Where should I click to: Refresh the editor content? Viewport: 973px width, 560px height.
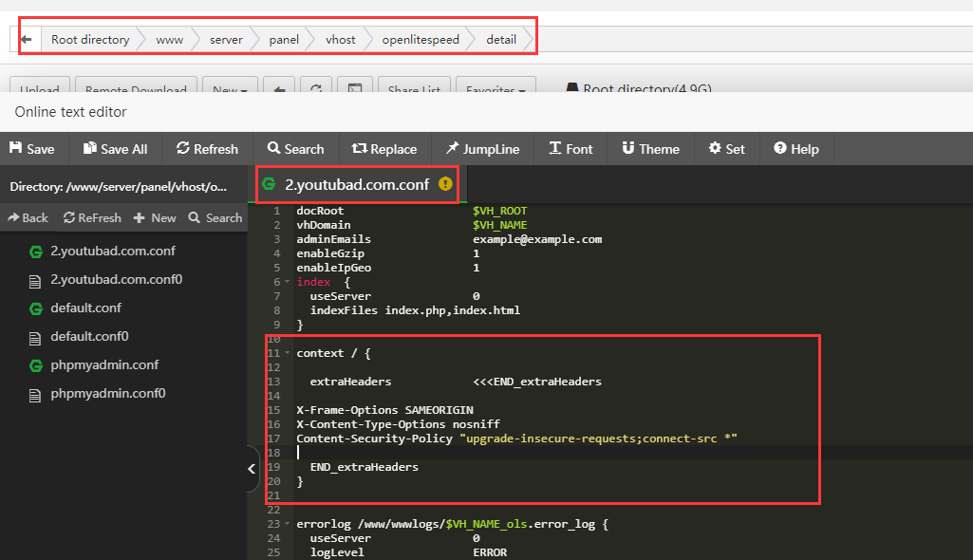pyautogui.click(x=207, y=149)
